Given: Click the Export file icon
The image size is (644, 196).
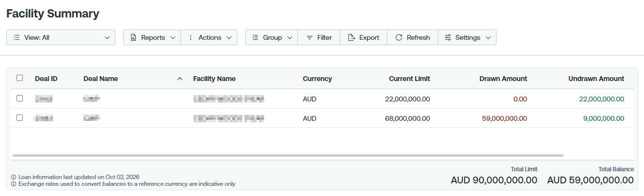Looking at the screenshot, I should pyautogui.click(x=352, y=37).
